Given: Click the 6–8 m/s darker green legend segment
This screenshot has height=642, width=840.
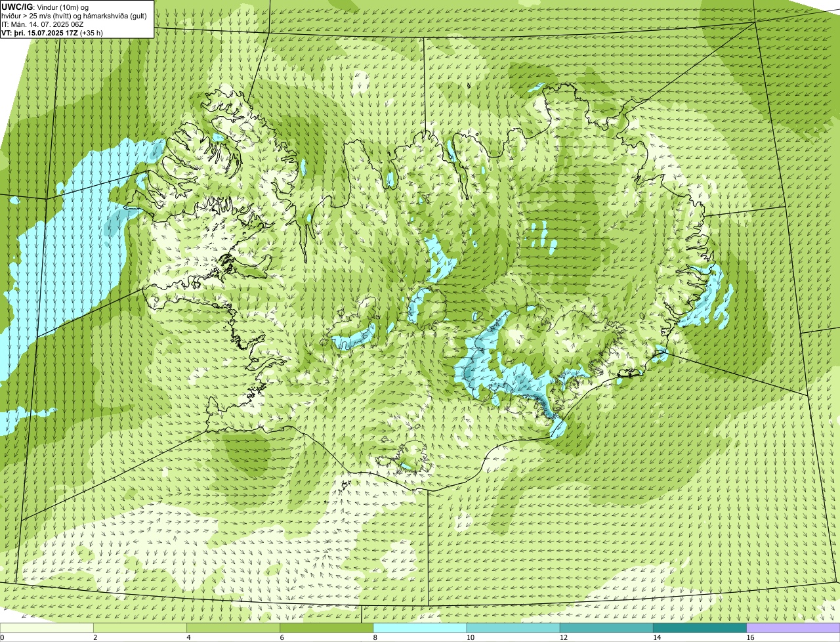Looking at the screenshot, I should point(328,628).
